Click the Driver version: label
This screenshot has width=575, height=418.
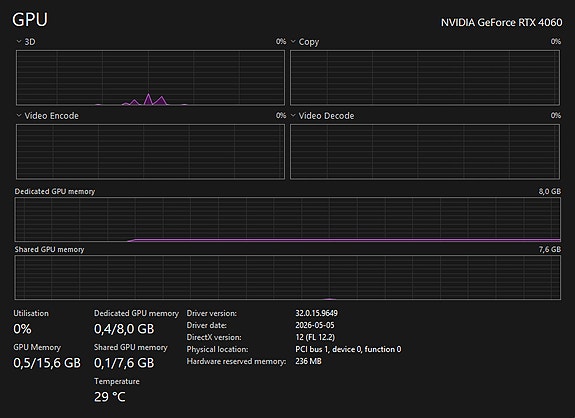[212, 313]
